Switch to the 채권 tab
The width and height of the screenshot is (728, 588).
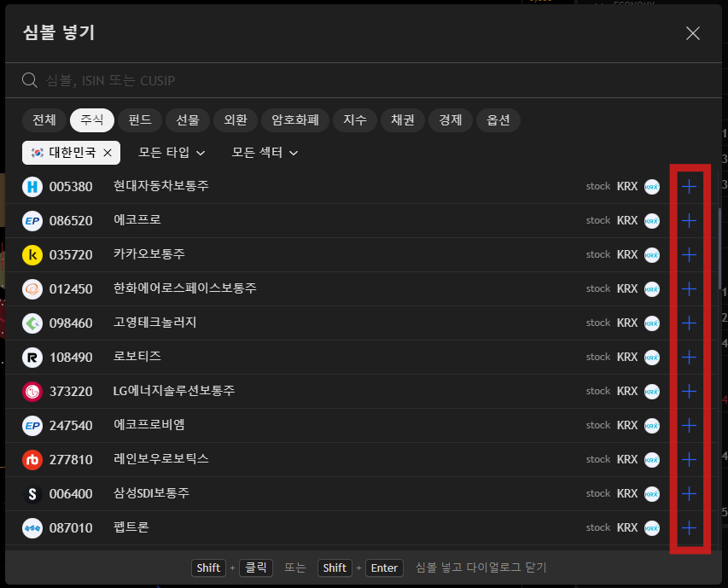[403, 120]
